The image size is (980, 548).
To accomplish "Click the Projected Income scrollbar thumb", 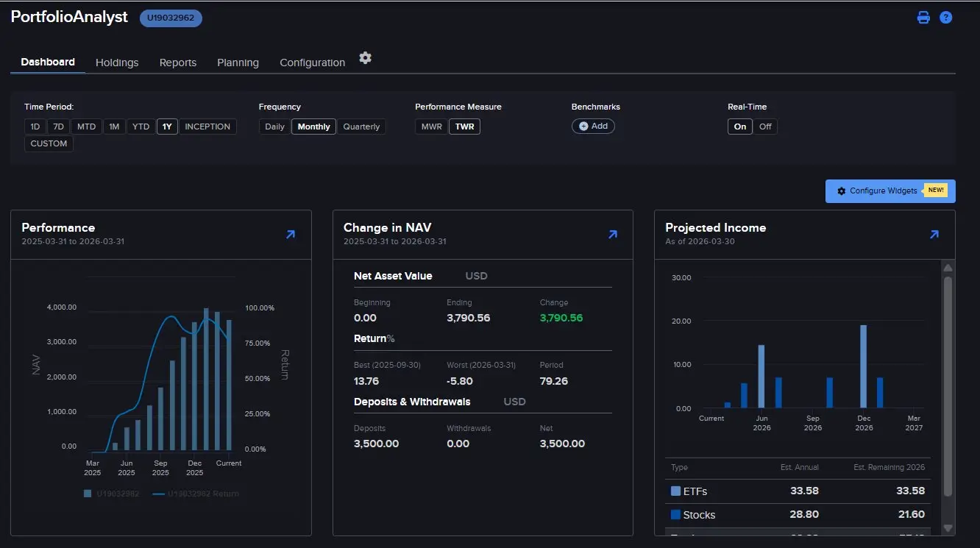I will point(948,386).
